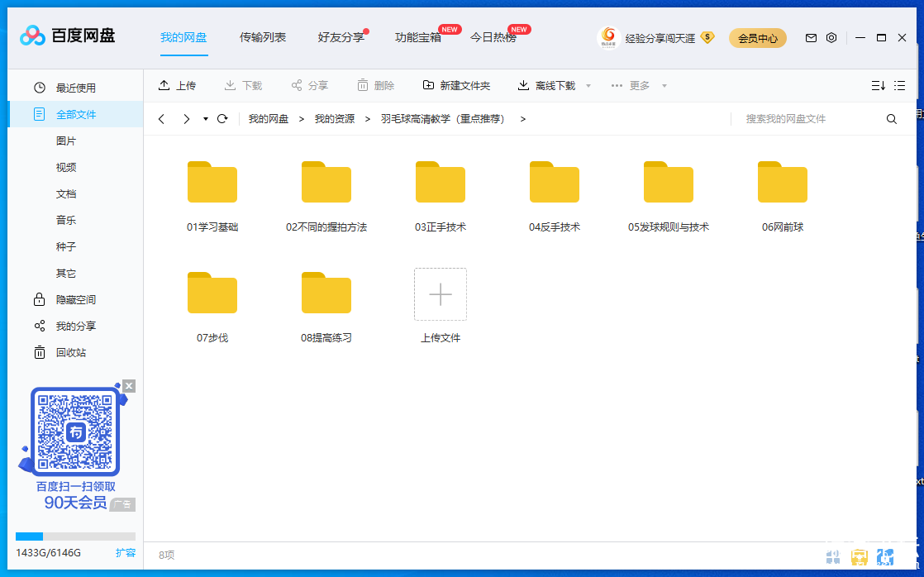Open the 08提高练习 folder
Screen dimensions: 924x577
[326, 293]
